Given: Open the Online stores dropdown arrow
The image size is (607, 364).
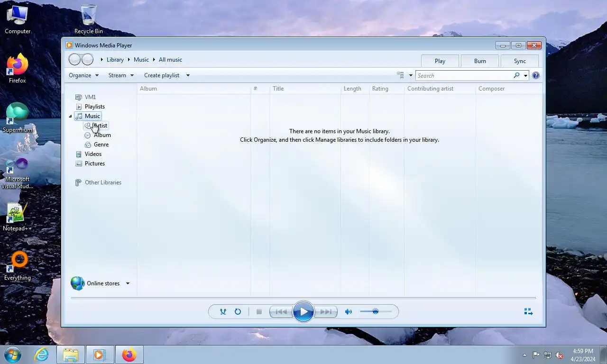Looking at the screenshot, I should tap(128, 283).
